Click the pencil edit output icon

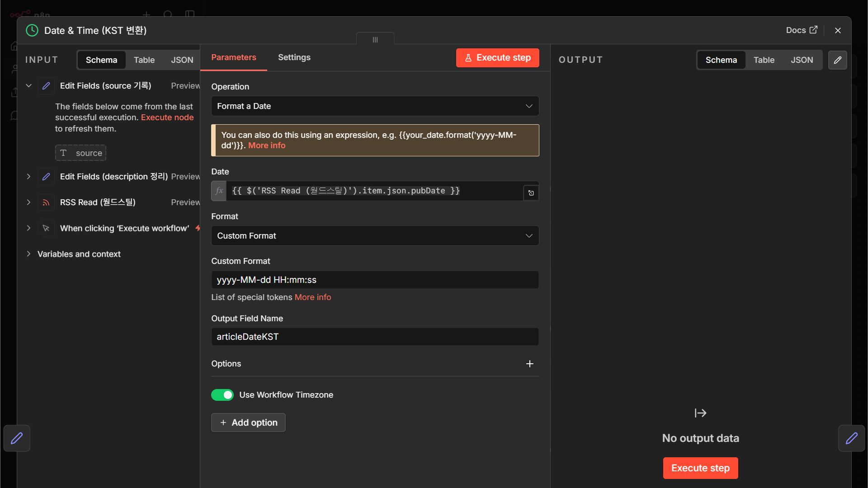click(837, 60)
